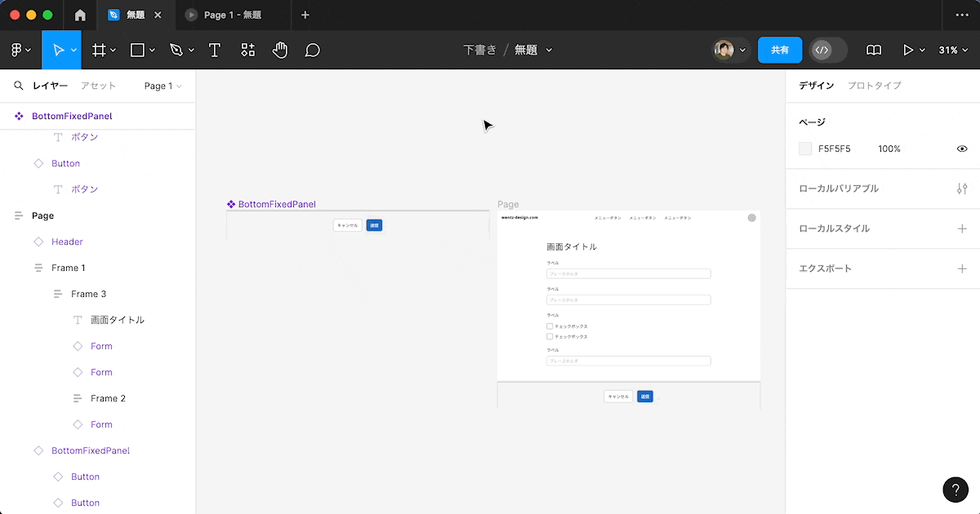Select the Hand tool
The image size is (980, 514).
click(x=280, y=50)
